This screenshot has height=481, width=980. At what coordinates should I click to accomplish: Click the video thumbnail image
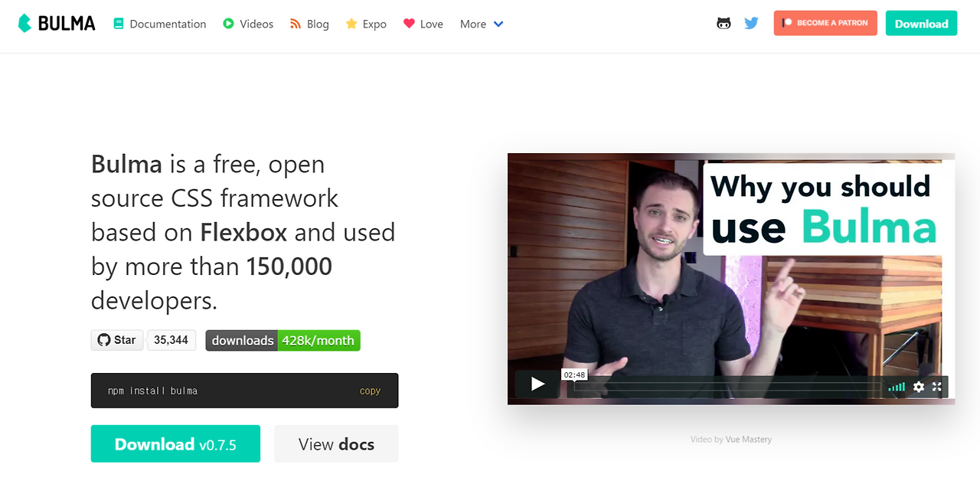pyautogui.click(x=731, y=278)
